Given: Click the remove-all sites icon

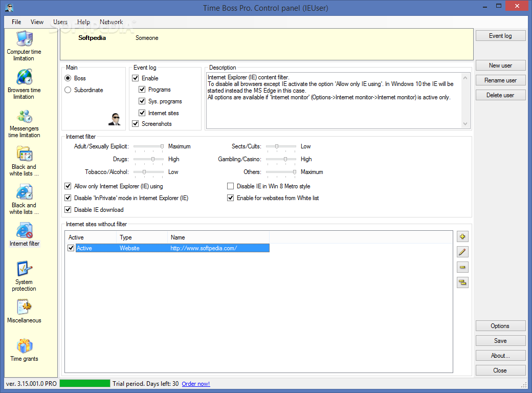Looking at the screenshot, I should click(462, 282).
